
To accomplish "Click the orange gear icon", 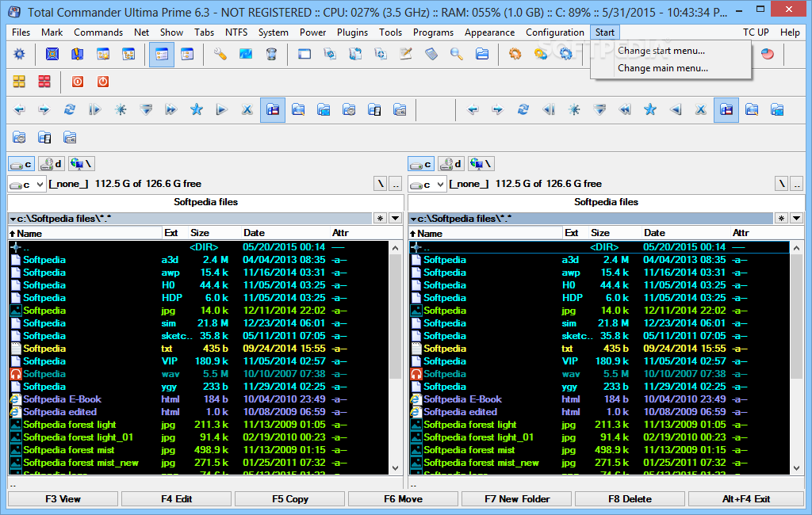I will [x=515, y=54].
